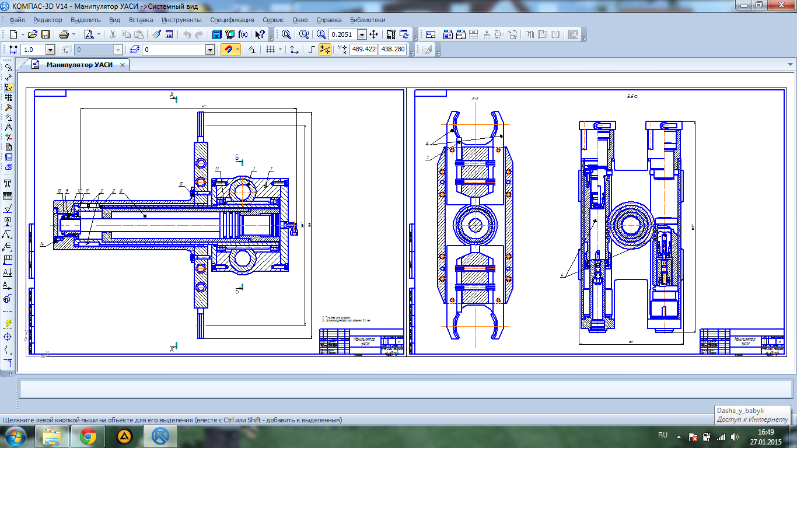Open the view scale 1.0 dropdown

(x=50, y=50)
